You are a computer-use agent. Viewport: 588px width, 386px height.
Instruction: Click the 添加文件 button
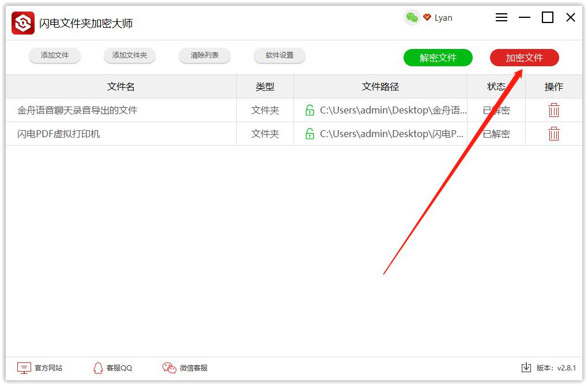54,55
